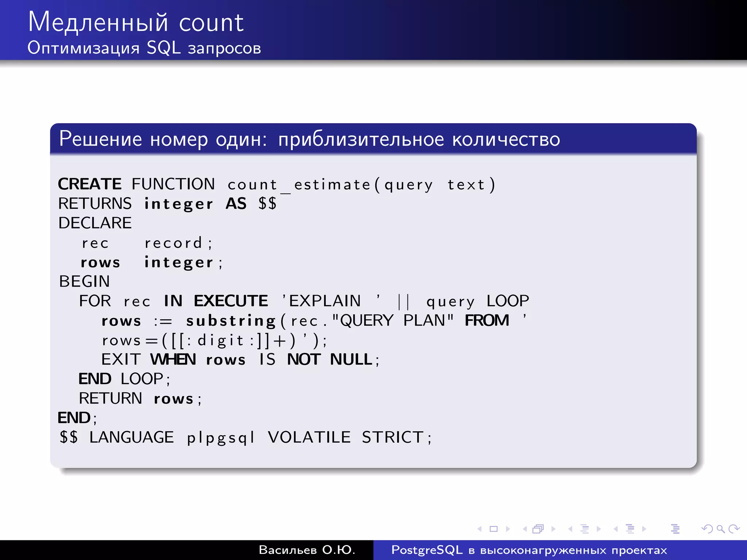Go to next subsection arrow
The height and width of the screenshot is (560, 747).
[x=599, y=529]
